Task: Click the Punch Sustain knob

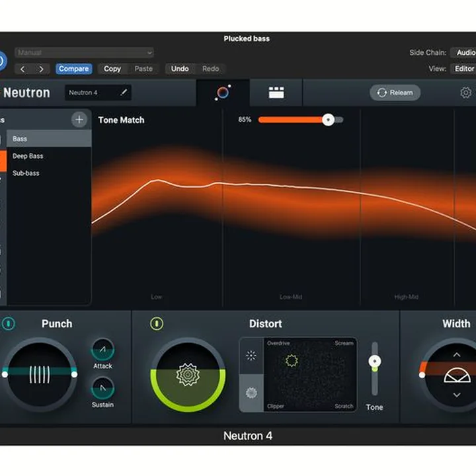Action: (x=103, y=388)
